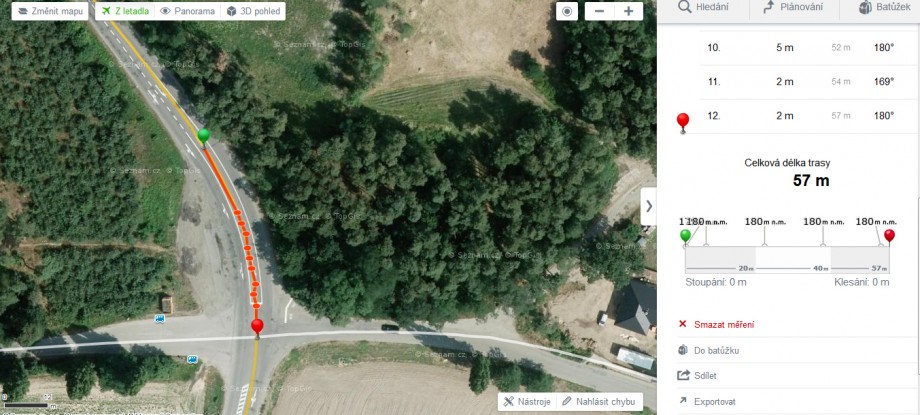This screenshot has width=920, height=415.
Task: Open the Hledání tab
Action: tap(703, 8)
